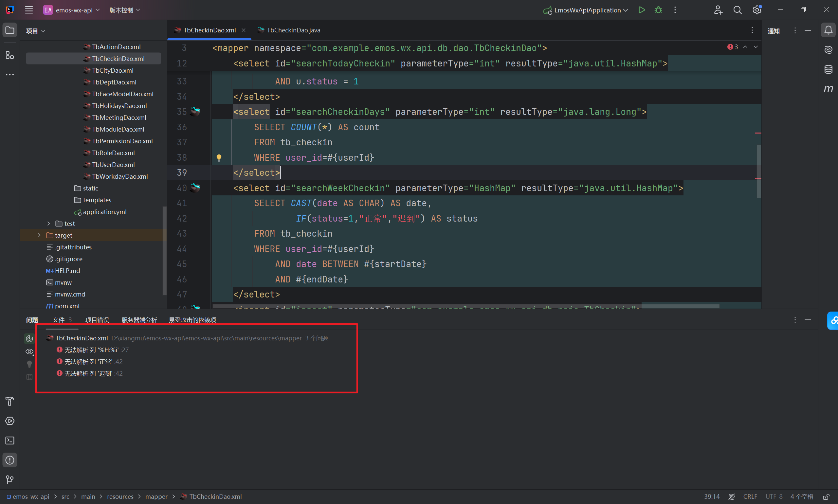
Task: Open AI Assistant spiral icon
Action: [x=828, y=50]
